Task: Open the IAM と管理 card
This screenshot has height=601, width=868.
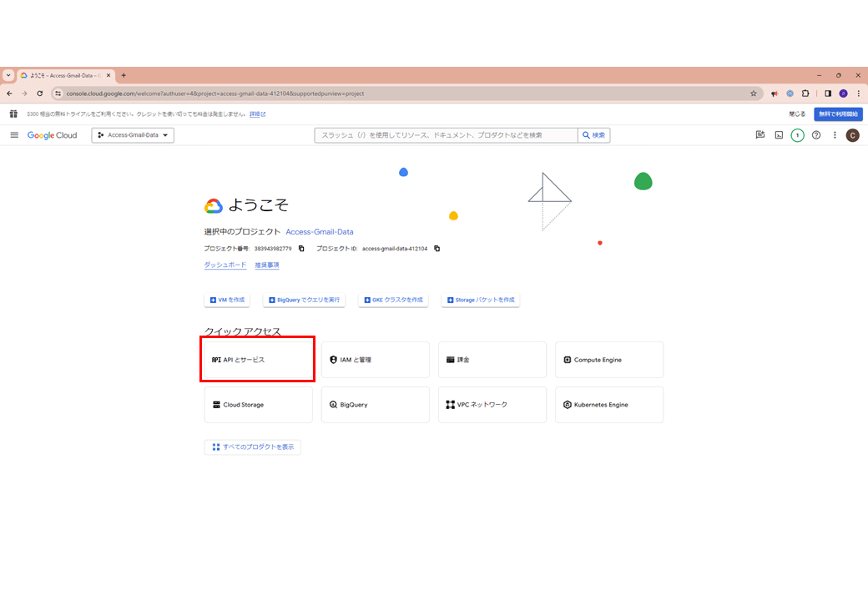Action: coord(376,360)
